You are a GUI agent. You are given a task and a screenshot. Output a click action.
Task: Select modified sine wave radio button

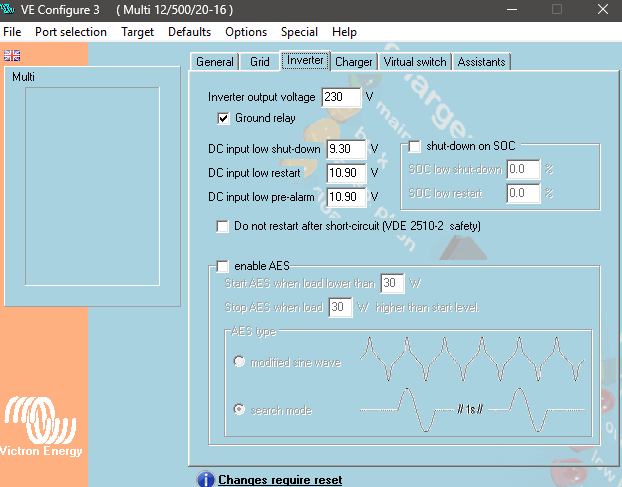[239, 361]
